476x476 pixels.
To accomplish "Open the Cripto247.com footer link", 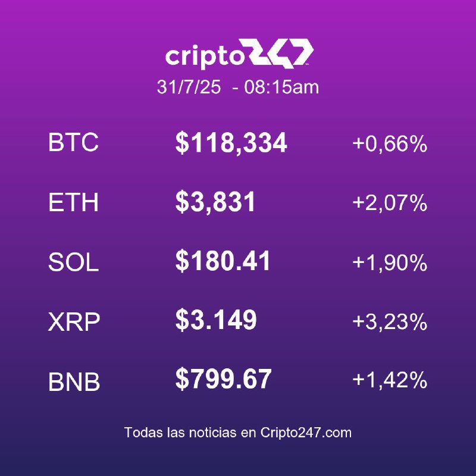I will pos(306,433).
